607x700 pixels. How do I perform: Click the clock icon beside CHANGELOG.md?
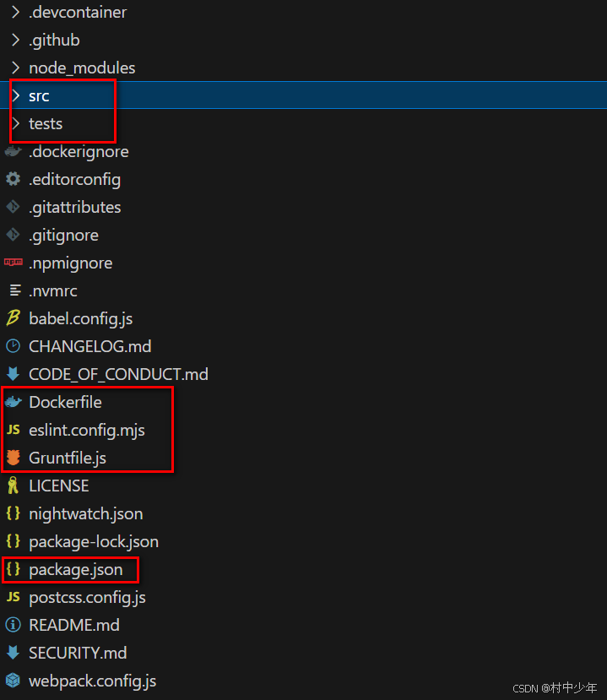coord(13,346)
